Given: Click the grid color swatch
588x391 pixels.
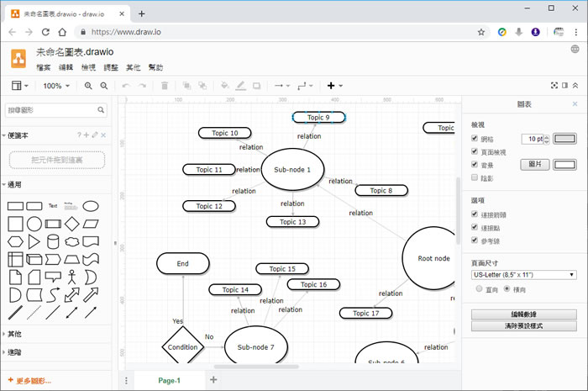Looking at the screenshot, I should 564,139.
